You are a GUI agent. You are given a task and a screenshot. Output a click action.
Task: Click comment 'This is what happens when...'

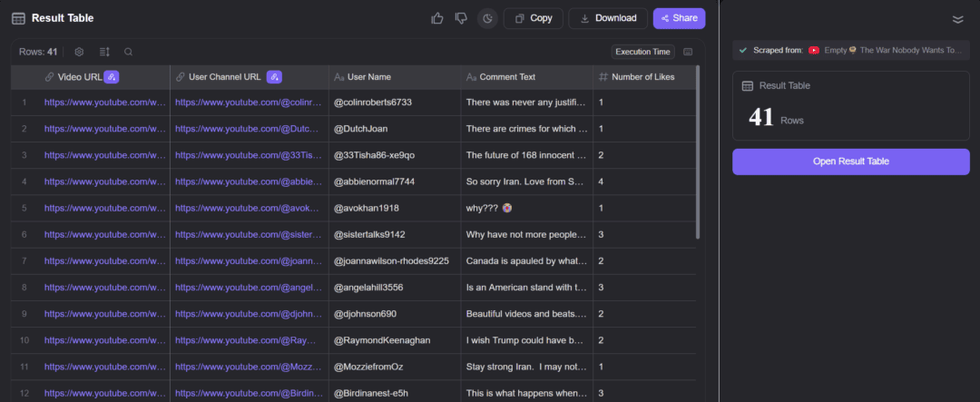click(527, 393)
